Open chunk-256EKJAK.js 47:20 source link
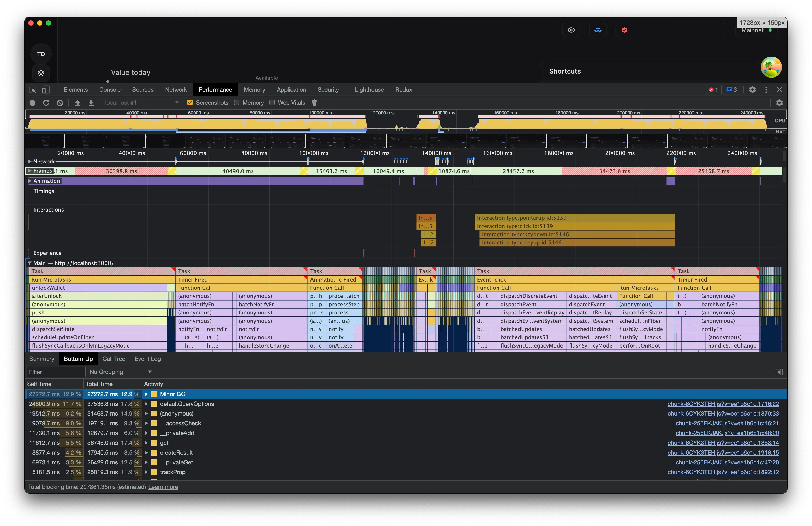This screenshot has width=812, height=526. (x=727, y=462)
